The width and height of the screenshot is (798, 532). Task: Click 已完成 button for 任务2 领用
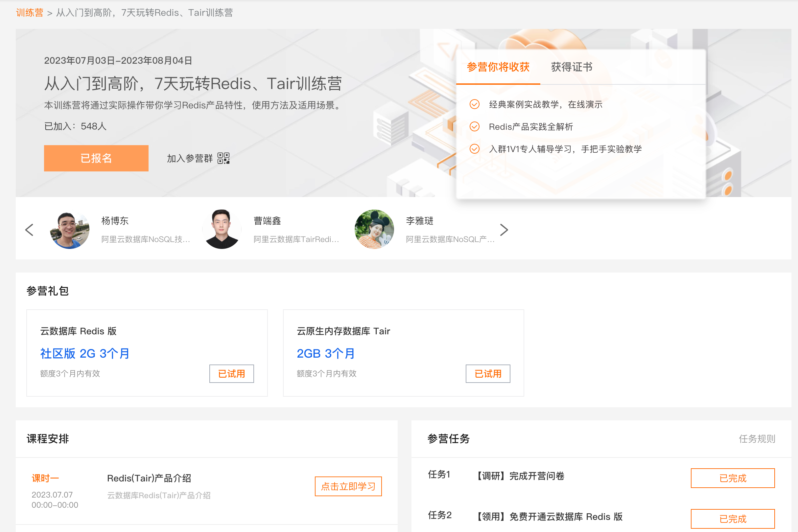[x=733, y=519]
